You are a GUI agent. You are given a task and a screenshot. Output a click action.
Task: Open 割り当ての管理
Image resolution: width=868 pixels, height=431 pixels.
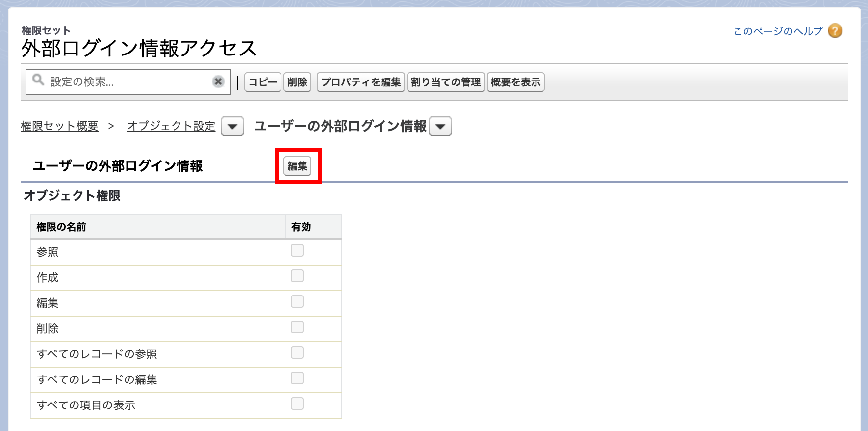[445, 82]
